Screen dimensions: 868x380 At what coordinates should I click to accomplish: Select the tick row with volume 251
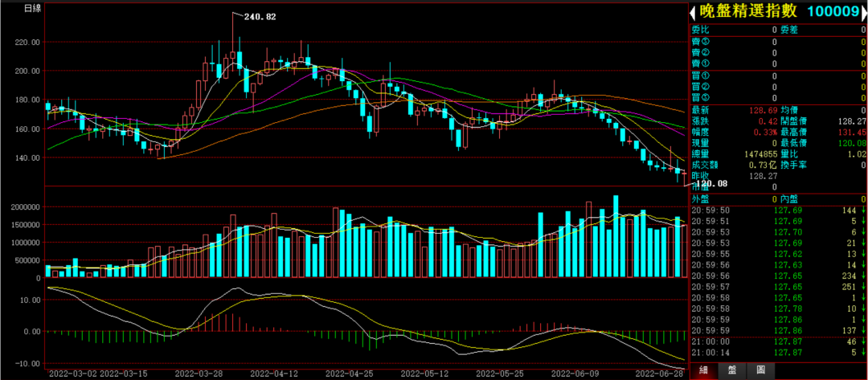[x=778, y=287]
